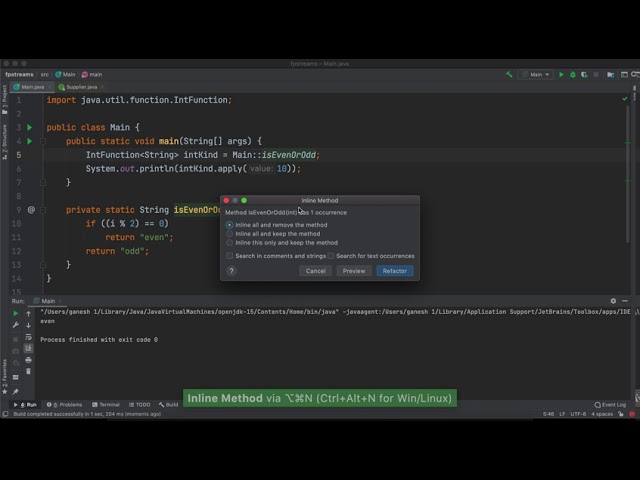Open Run panel settings gear
Image resolution: width=640 pixels, height=480 pixels.
point(613,301)
